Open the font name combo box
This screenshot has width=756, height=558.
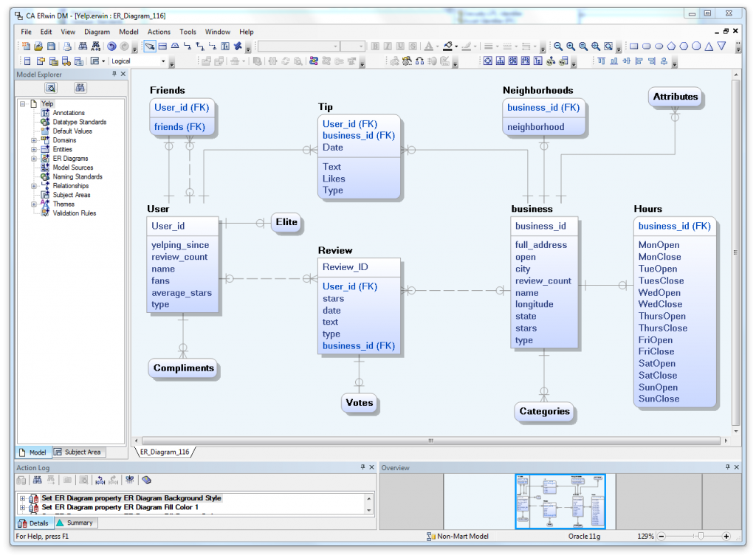pyautogui.click(x=298, y=46)
